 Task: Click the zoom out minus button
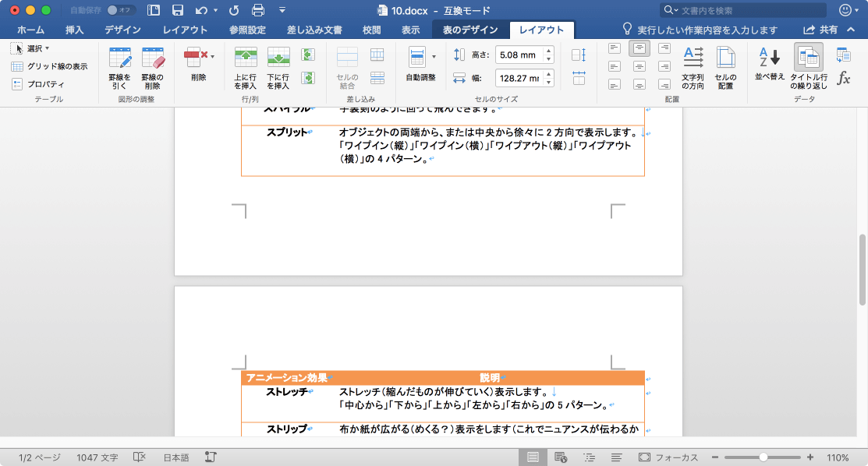pos(715,457)
